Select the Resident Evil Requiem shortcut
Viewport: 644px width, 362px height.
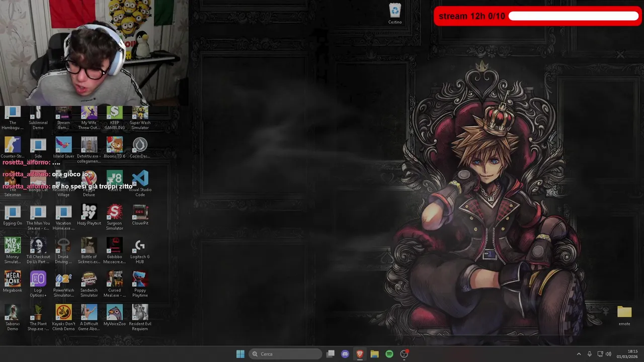[140, 318]
